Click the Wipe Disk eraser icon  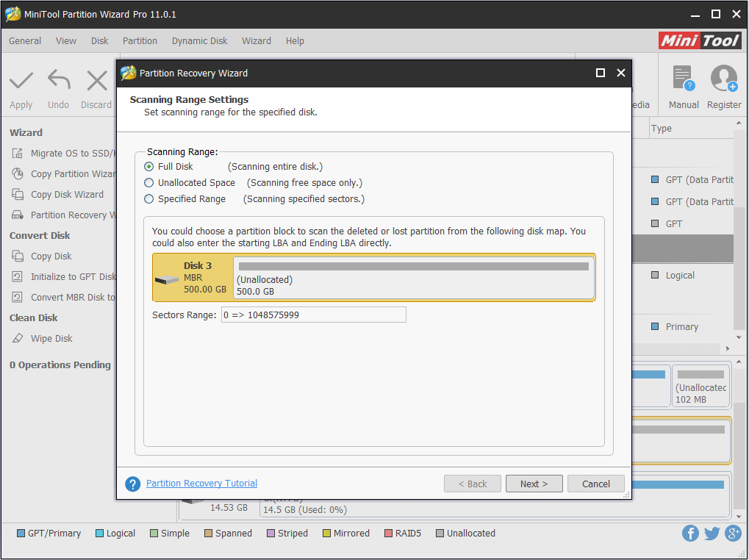(x=18, y=338)
